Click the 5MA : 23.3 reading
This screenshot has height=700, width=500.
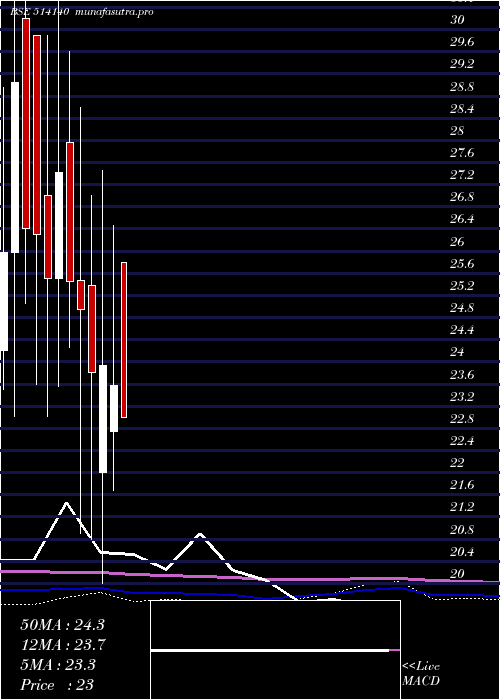pyautogui.click(x=58, y=665)
